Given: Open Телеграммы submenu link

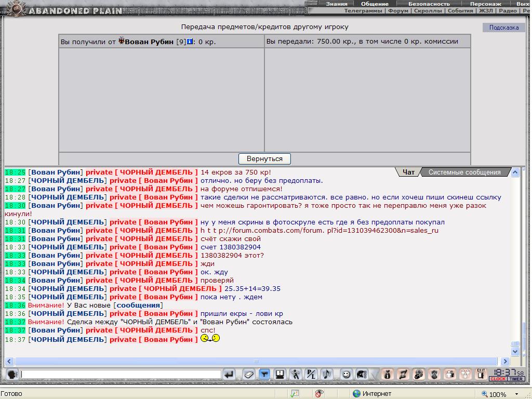Looking at the screenshot, I should coord(363,11).
